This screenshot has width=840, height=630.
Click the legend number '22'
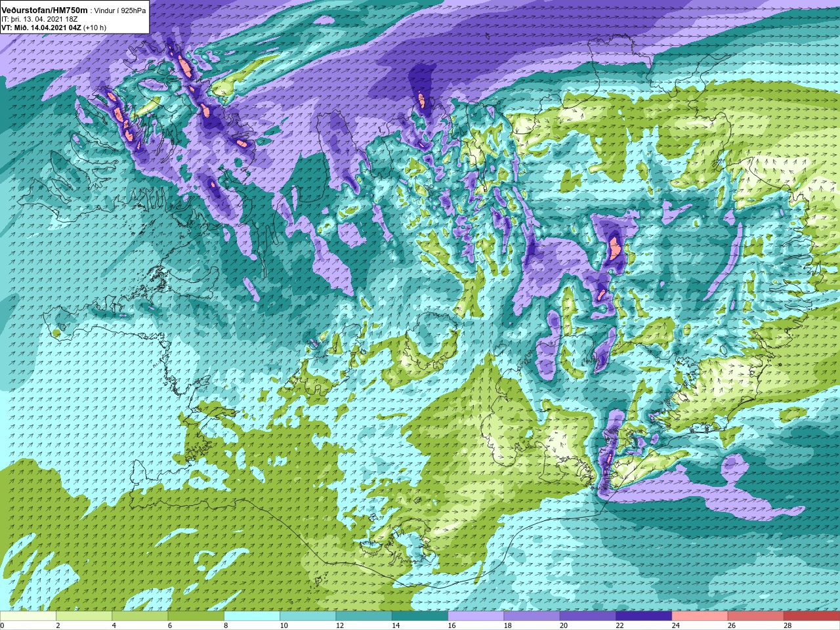pos(619,625)
